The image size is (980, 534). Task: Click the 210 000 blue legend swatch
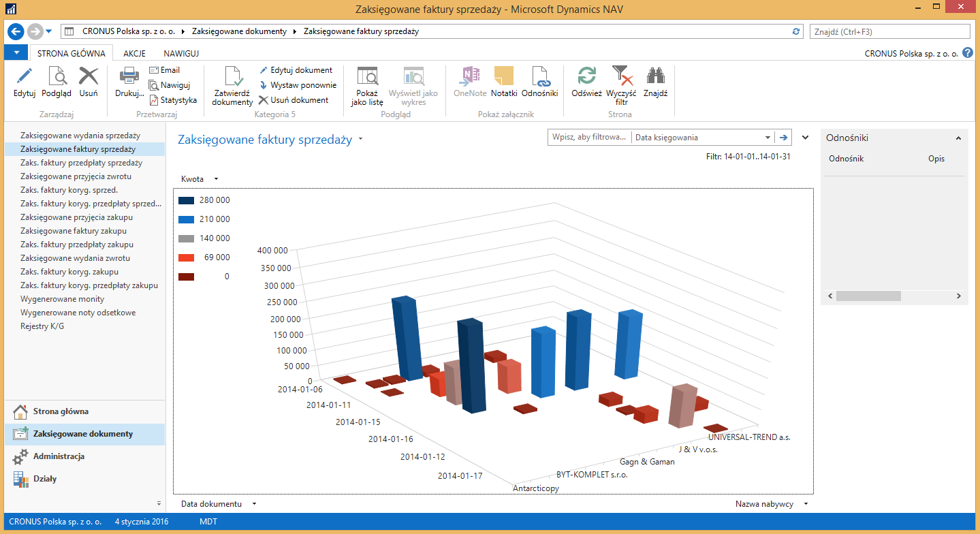click(187, 219)
